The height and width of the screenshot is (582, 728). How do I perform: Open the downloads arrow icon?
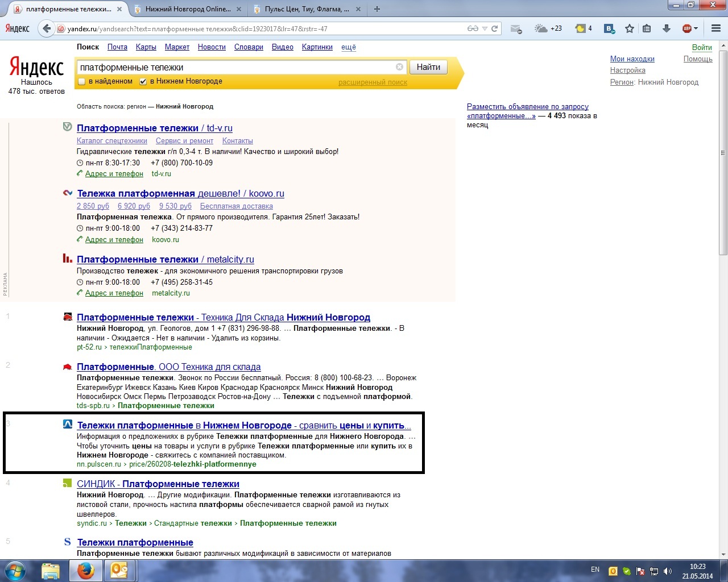[x=667, y=28]
